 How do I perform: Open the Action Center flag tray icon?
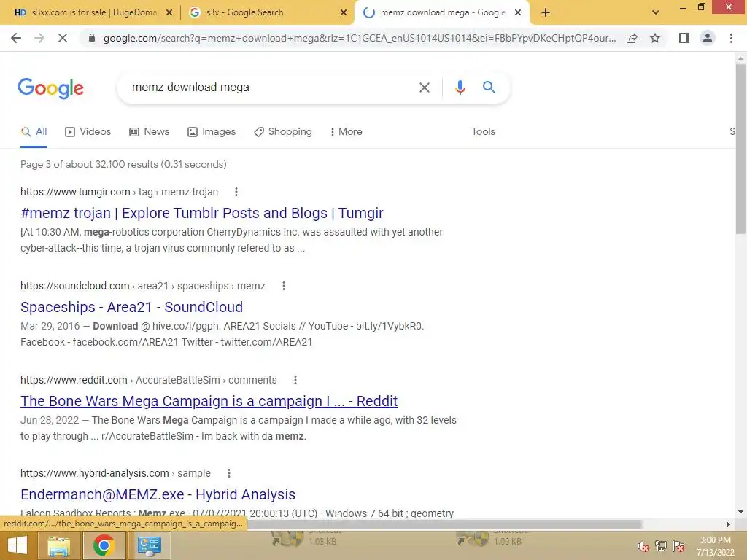tap(678, 546)
